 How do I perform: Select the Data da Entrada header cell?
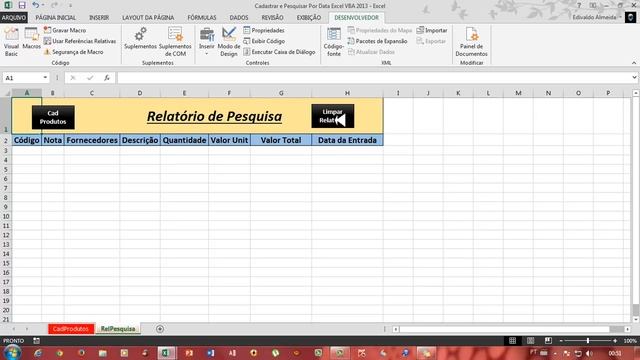[347, 140]
